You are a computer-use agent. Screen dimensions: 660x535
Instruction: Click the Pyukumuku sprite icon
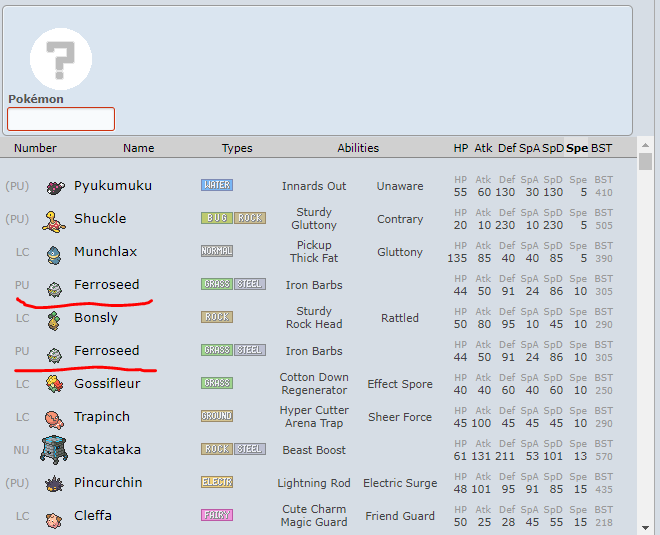(x=55, y=187)
